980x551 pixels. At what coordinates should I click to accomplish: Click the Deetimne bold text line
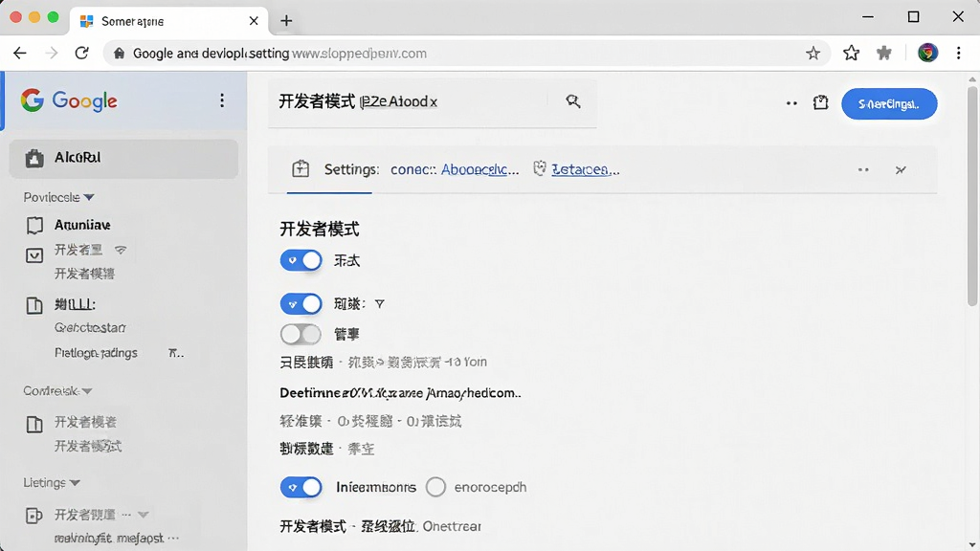tap(400, 393)
